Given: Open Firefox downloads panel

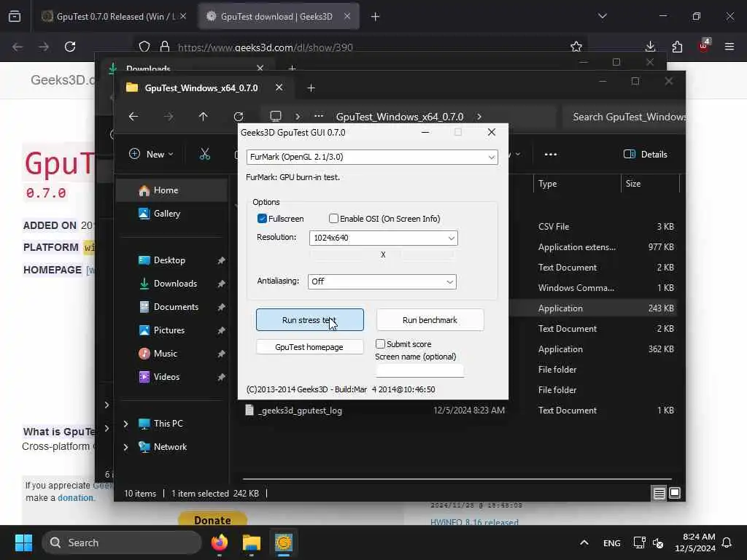Looking at the screenshot, I should click(650, 47).
